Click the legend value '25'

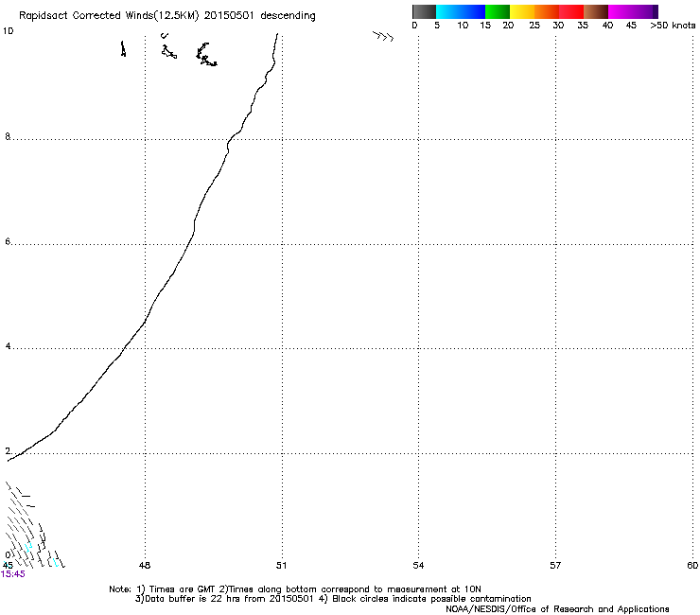534,26
